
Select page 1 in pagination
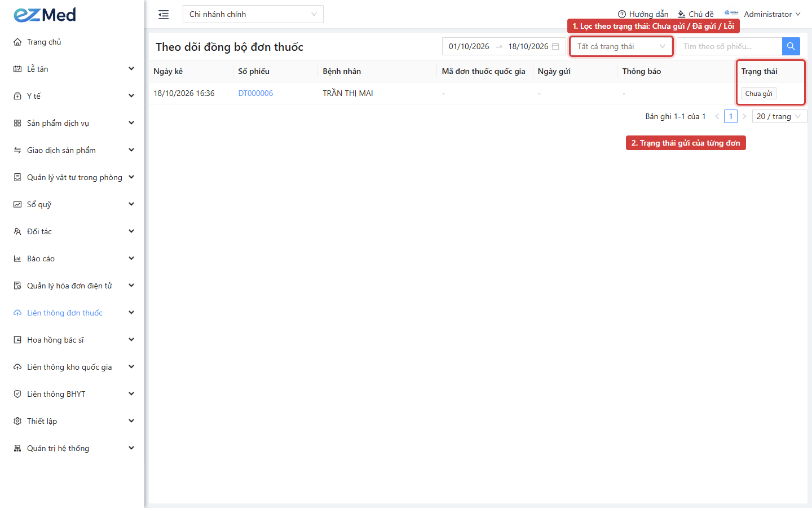(731, 116)
